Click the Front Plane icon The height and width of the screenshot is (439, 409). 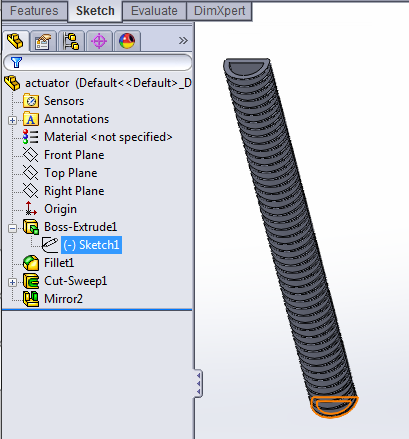[31, 155]
